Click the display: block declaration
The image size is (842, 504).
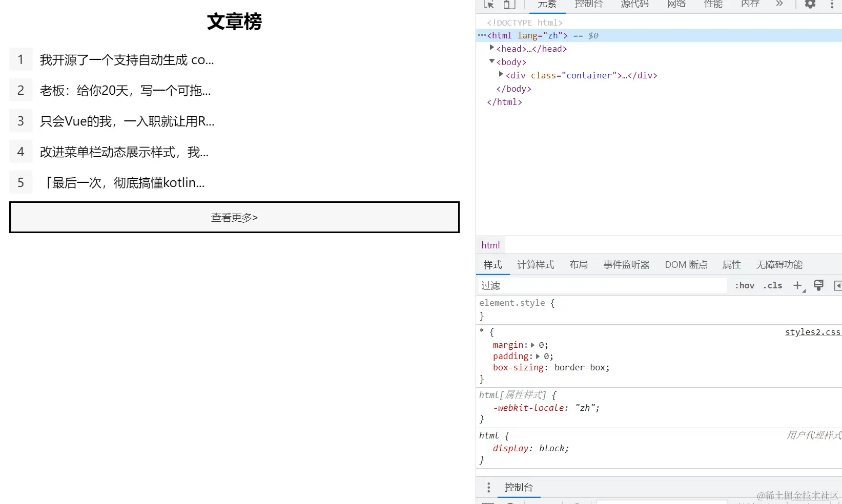pyautogui.click(x=531, y=449)
